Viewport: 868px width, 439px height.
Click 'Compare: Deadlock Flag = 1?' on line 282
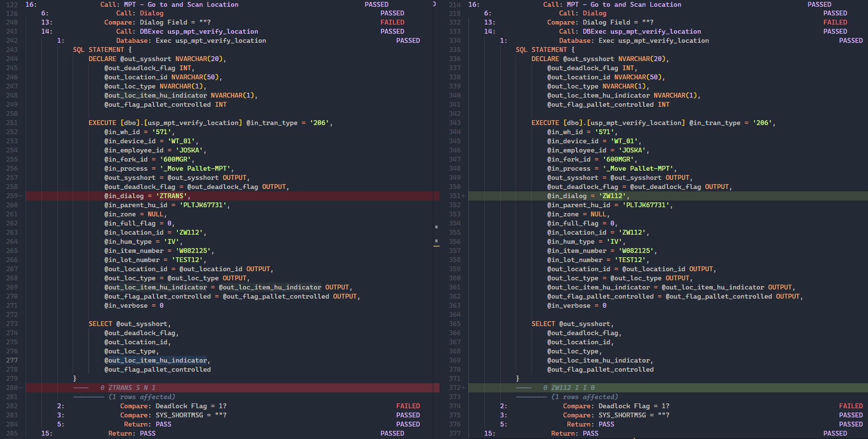point(173,406)
